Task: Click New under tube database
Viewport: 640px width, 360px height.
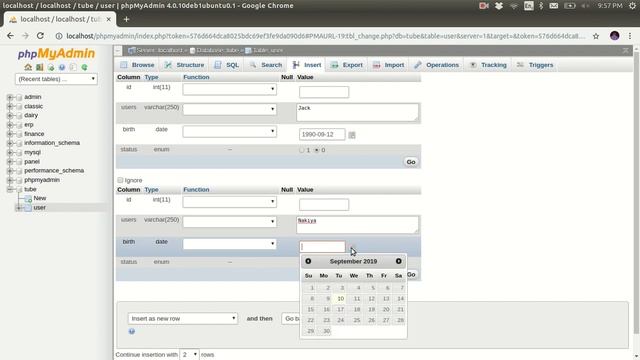Action: [x=40, y=198]
